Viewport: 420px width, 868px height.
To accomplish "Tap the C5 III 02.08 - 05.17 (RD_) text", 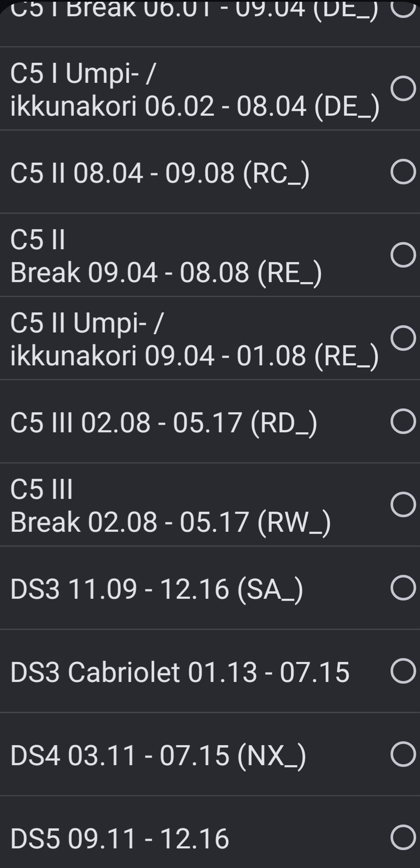I will point(164,423).
